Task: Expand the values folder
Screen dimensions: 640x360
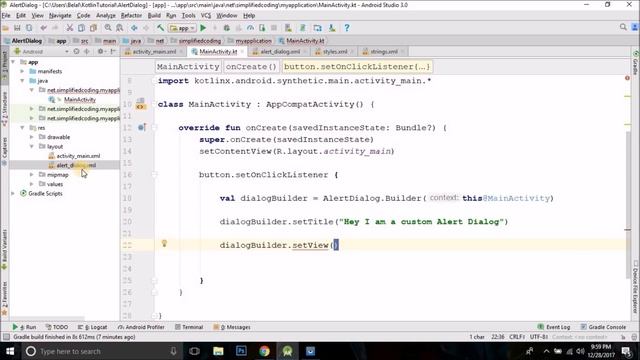Action: [32, 184]
